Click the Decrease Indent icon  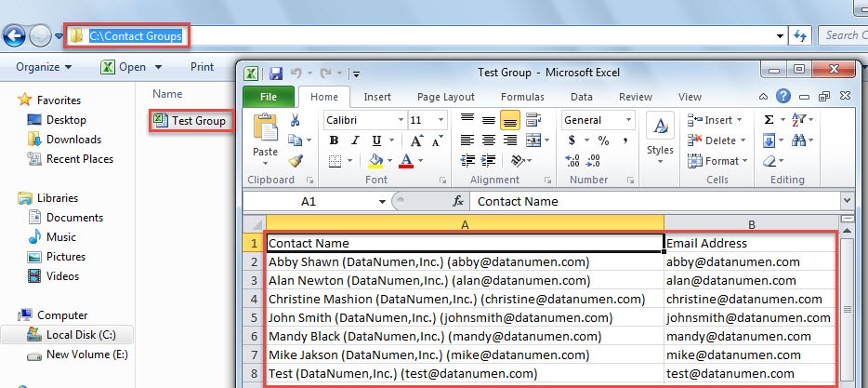[x=467, y=161]
